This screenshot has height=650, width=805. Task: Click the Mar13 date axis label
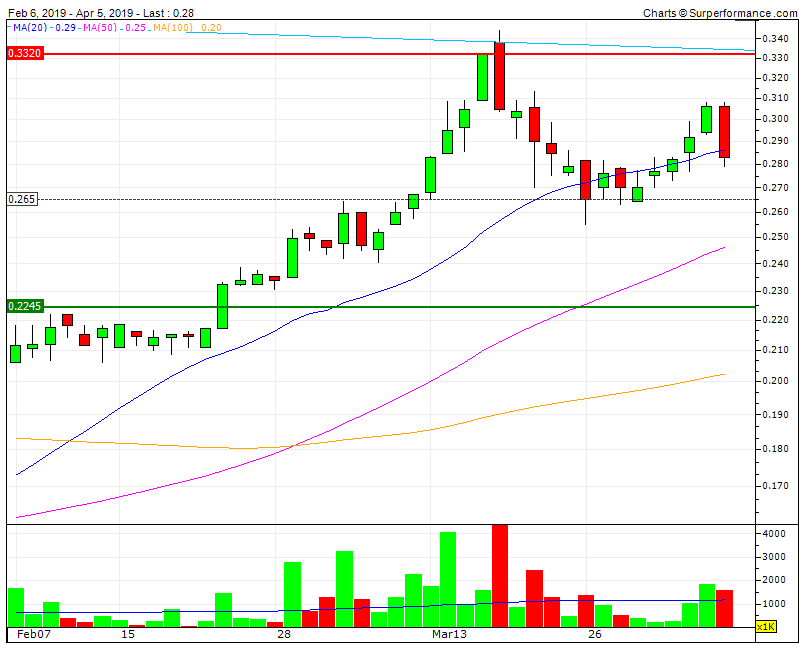(449, 634)
